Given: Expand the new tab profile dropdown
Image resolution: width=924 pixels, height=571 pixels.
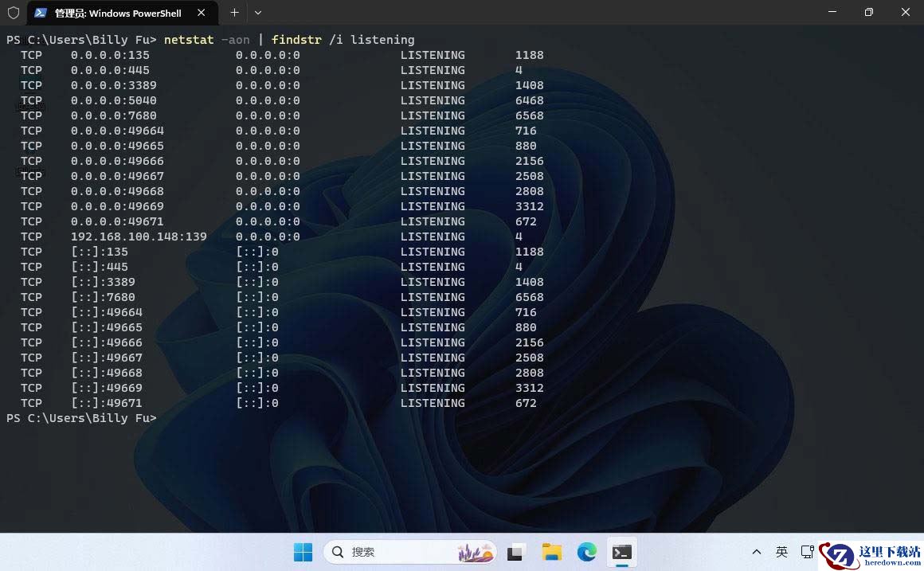Looking at the screenshot, I should click(257, 13).
